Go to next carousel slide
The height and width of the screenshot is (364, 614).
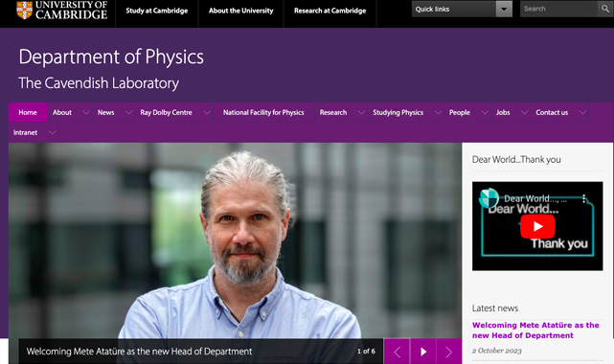(448, 352)
